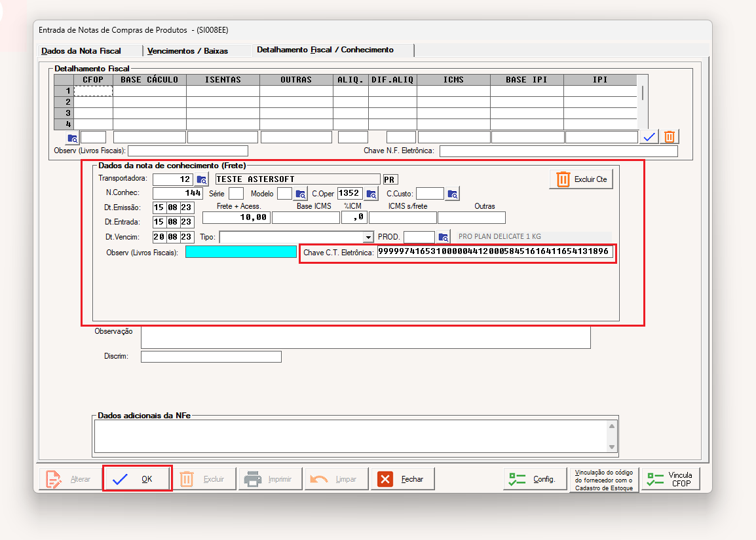The width and height of the screenshot is (756, 540).
Task: Click the TESTE ASTERSOFT carrier name field
Action: [297, 179]
